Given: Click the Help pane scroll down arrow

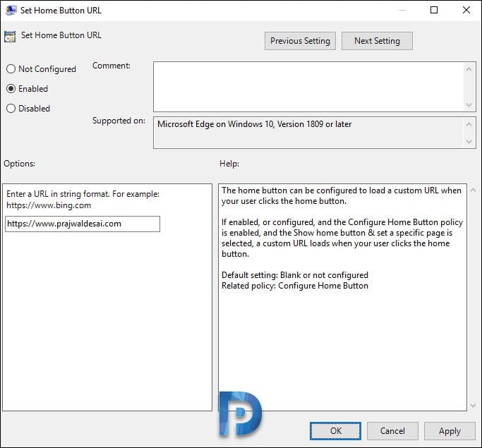Looking at the screenshot, I should (x=474, y=406).
